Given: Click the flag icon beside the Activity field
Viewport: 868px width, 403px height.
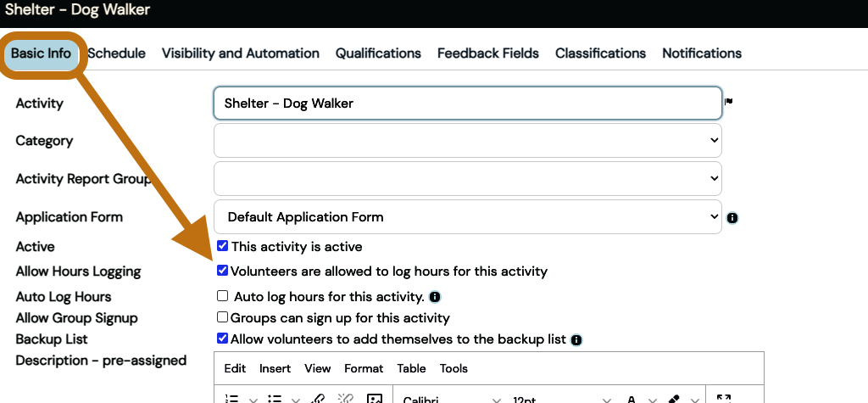Looking at the screenshot, I should tap(728, 102).
